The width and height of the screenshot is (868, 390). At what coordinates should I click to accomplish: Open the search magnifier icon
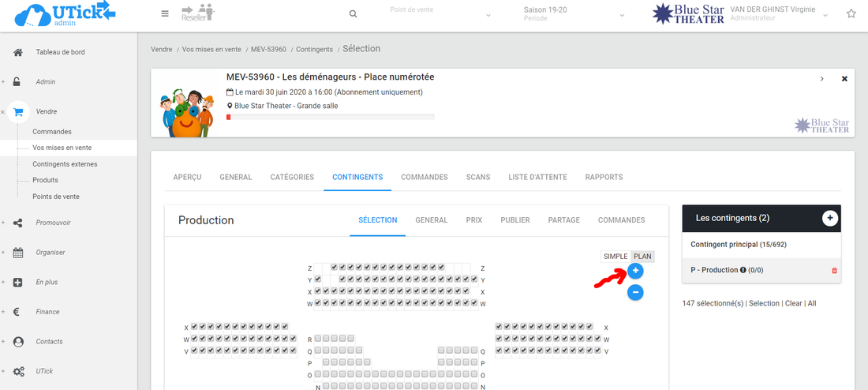pyautogui.click(x=353, y=14)
